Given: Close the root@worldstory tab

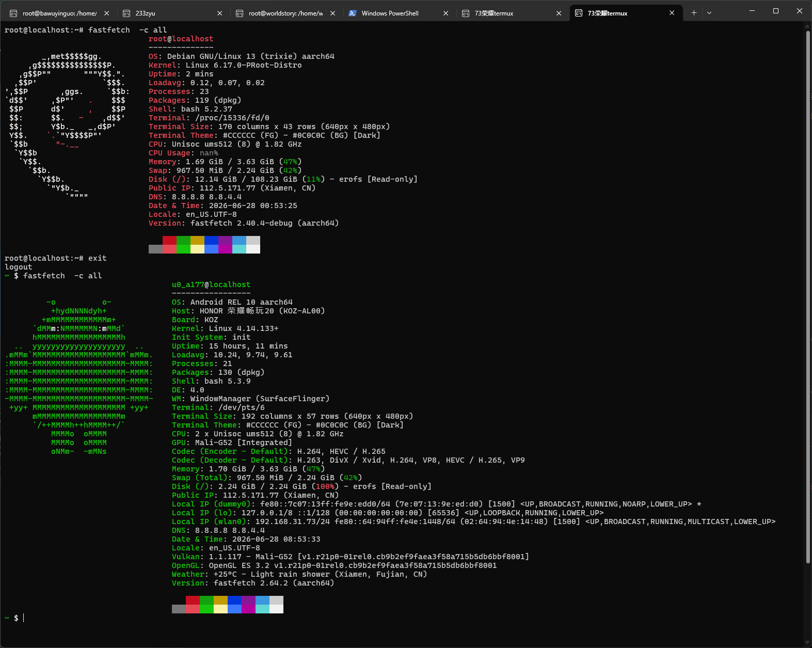Looking at the screenshot, I should tap(333, 13).
